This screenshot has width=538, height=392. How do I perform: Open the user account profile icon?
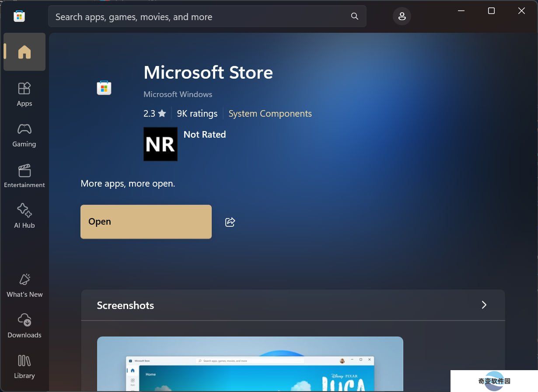pos(402,17)
